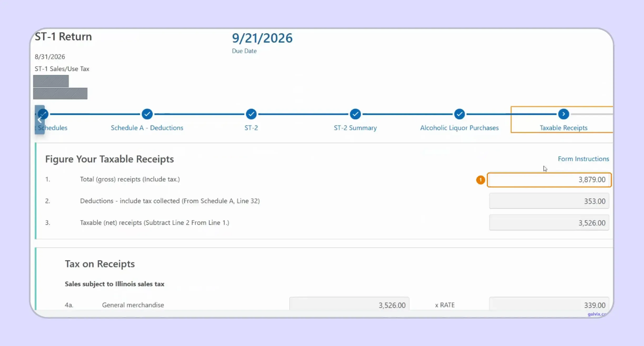This screenshot has width=644, height=346.
Task: Click the Tax on Receipts heading
Action: (x=100, y=264)
